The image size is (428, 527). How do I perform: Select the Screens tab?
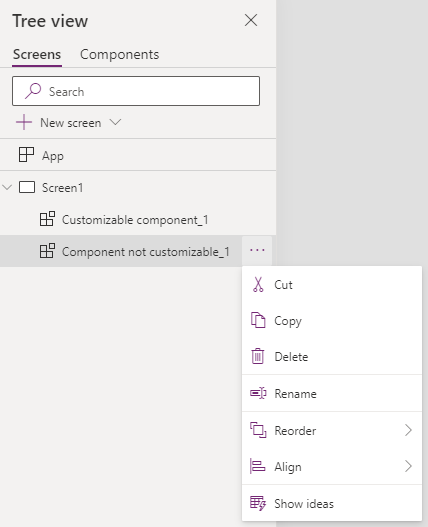point(37,54)
